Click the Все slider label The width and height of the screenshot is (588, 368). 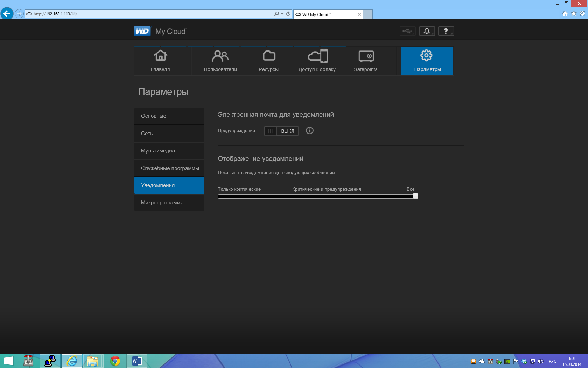(x=411, y=189)
